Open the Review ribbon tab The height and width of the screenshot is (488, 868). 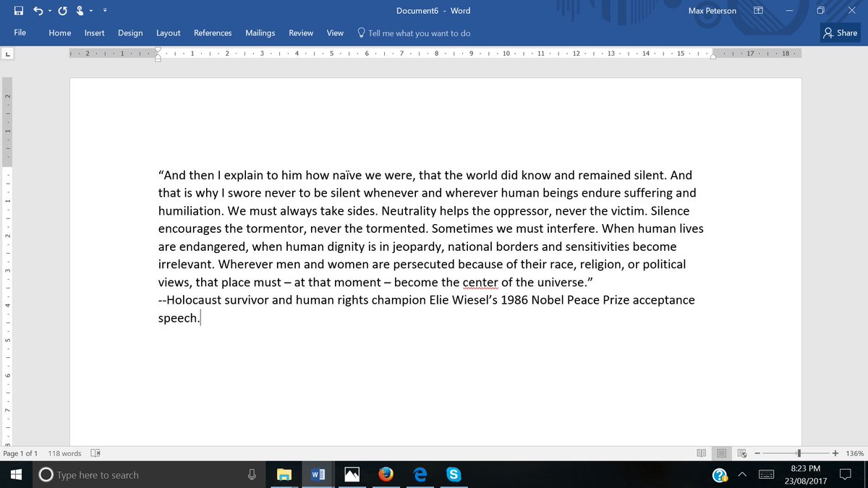click(x=301, y=33)
